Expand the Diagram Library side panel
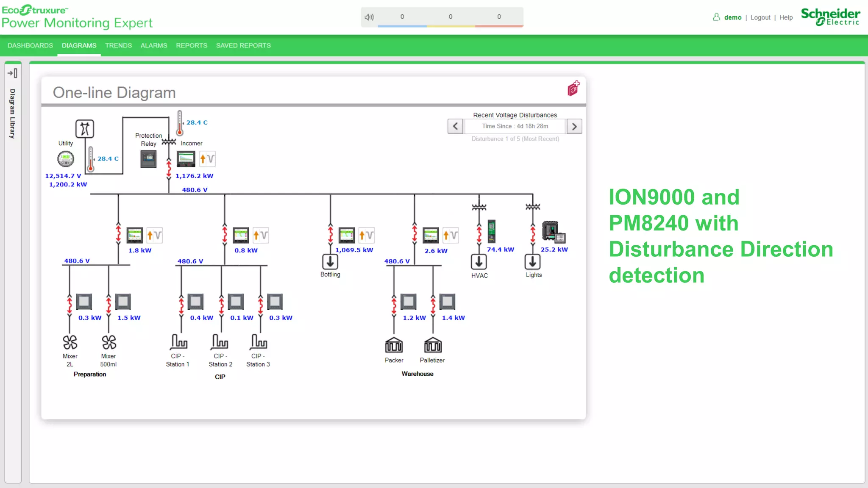868x488 pixels. tap(13, 73)
